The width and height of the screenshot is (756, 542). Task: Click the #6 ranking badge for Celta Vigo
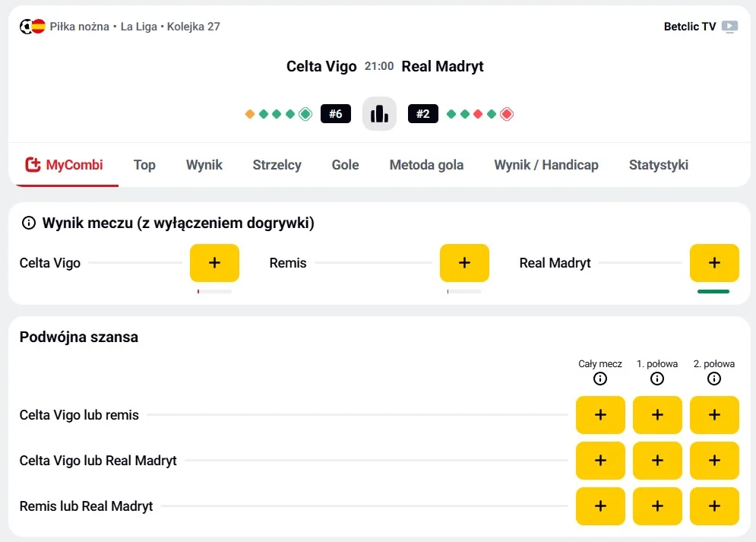pos(336,113)
